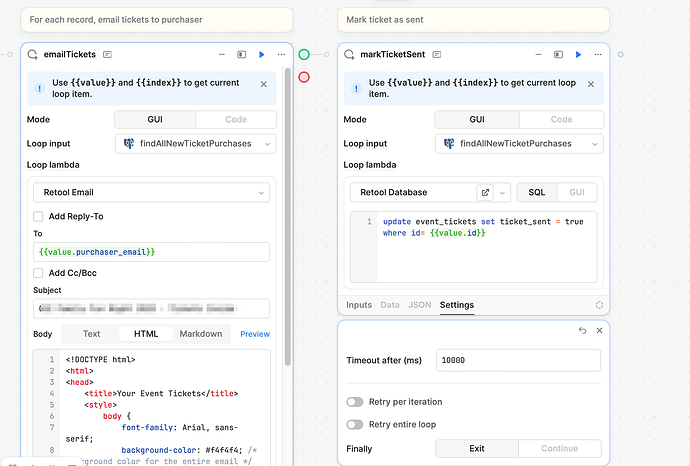The width and height of the screenshot is (690, 466).
Task: Run the markTicketSent block with play icon
Action: [x=578, y=55]
